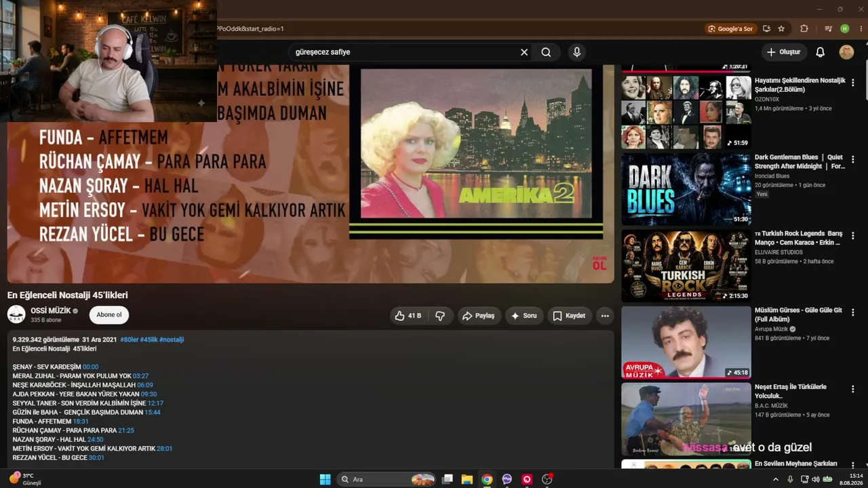Image resolution: width=868 pixels, height=488 pixels.
Task: Open File Explorer from the taskbar
Action: tap(467, 479)
